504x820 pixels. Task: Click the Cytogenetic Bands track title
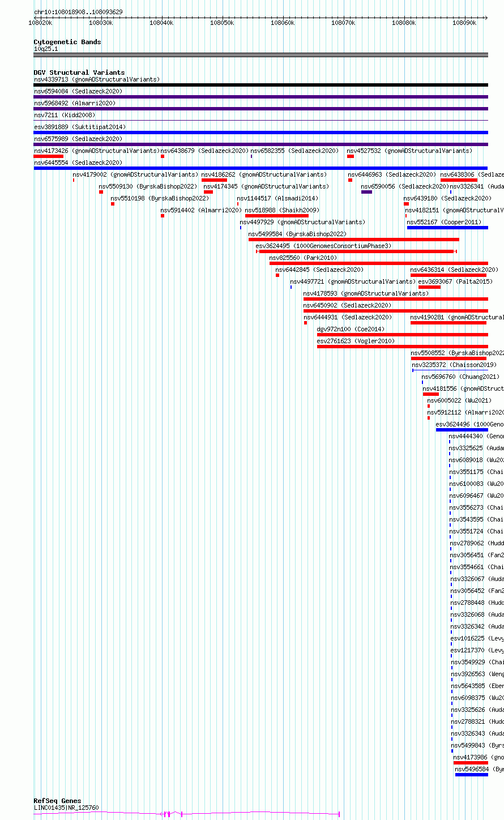pyautogui.click(x=67, y=42)
